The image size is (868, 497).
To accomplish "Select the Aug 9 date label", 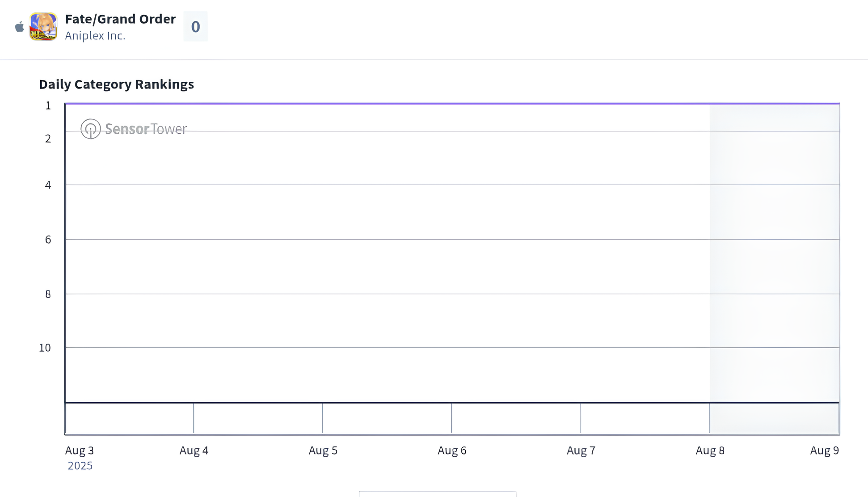I will point(825,451).
